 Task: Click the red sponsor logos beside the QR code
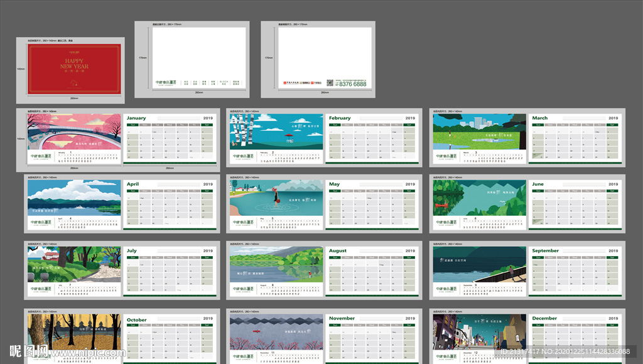point(303,83)
